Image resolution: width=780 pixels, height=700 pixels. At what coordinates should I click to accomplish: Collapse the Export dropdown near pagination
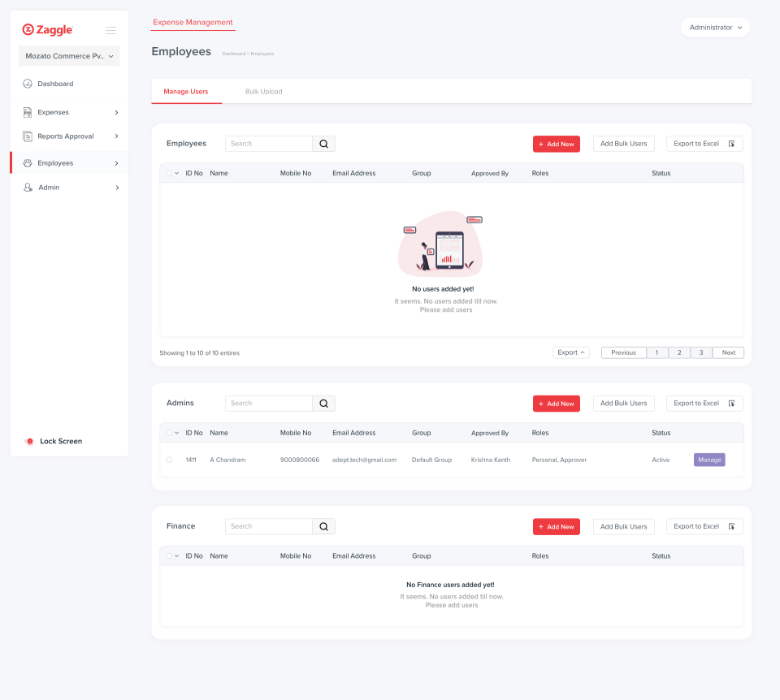(x=571, y=352)
